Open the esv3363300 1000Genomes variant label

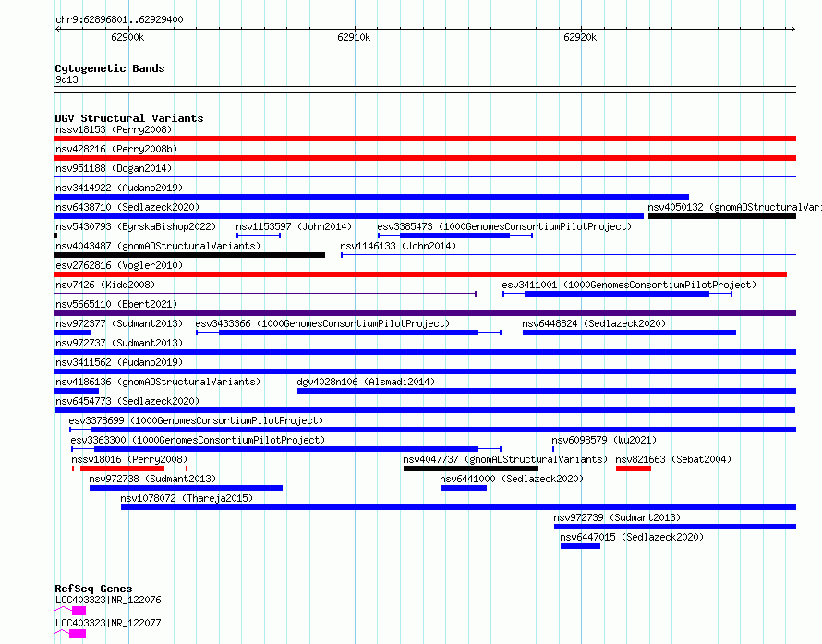click(198, 440)
